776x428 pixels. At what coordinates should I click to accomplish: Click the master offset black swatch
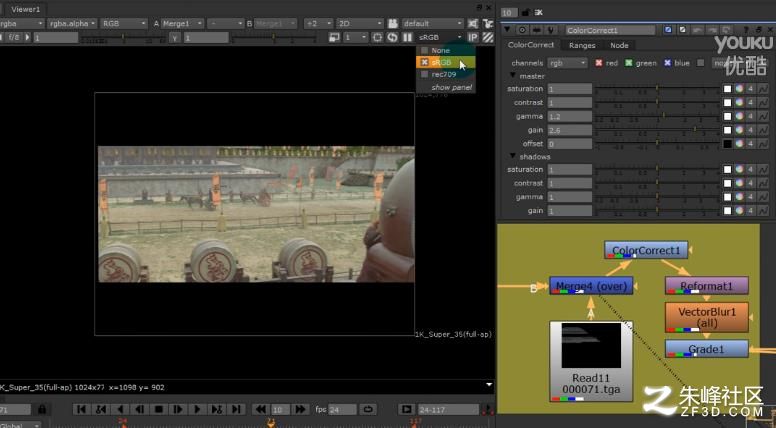tap(727, 144)
